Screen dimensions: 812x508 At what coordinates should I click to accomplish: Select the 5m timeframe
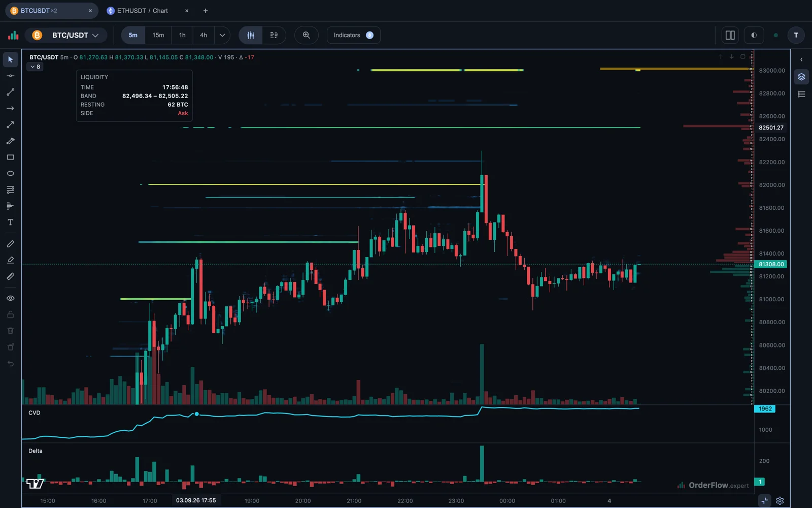[133, 35]
